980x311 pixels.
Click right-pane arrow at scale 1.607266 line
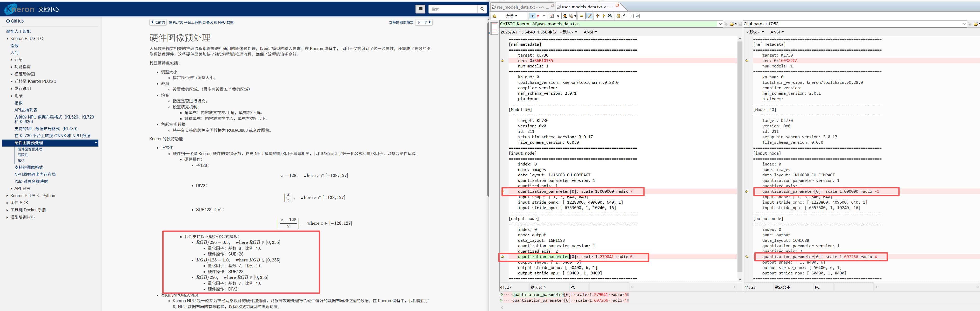(747, 257)
